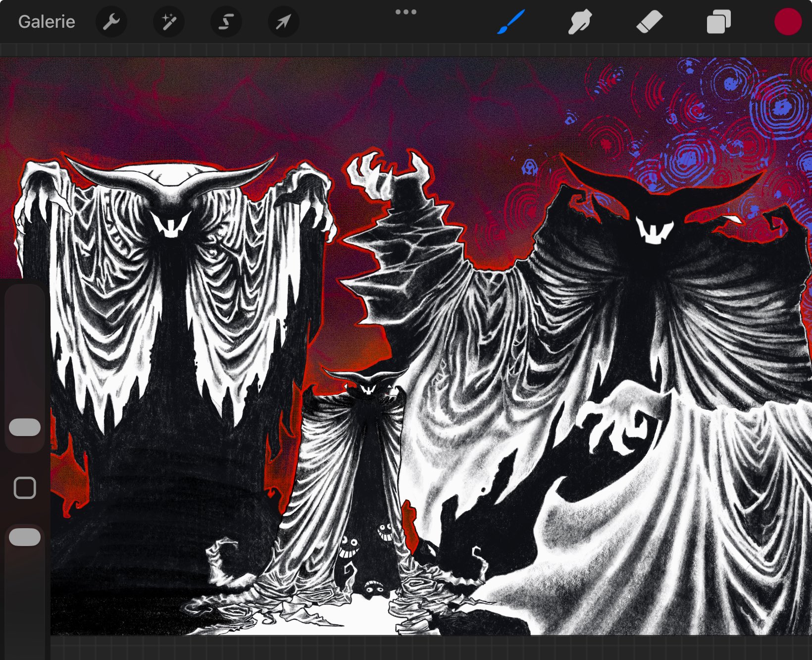The image size is (812, 660).
Task: Open the Layers panel
Action: coord(719,22)
